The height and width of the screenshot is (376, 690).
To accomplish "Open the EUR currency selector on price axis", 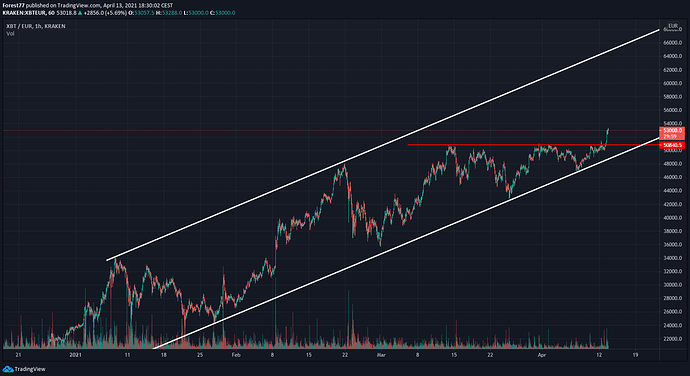I will tap(673, 26).
